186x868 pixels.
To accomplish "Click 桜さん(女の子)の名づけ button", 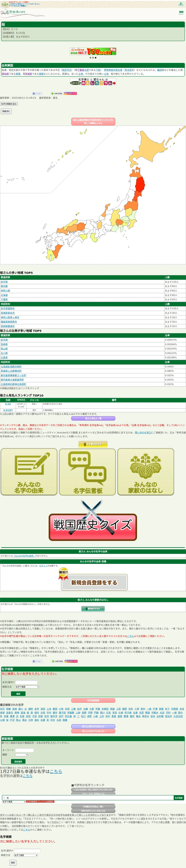I will [93, 731].
